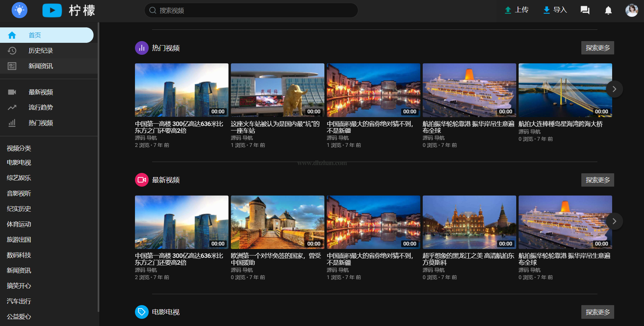Viewport: 644px width, 326px height.
Task: Toggle the lightbulb theme switch icon
Action: click(20, 10)
